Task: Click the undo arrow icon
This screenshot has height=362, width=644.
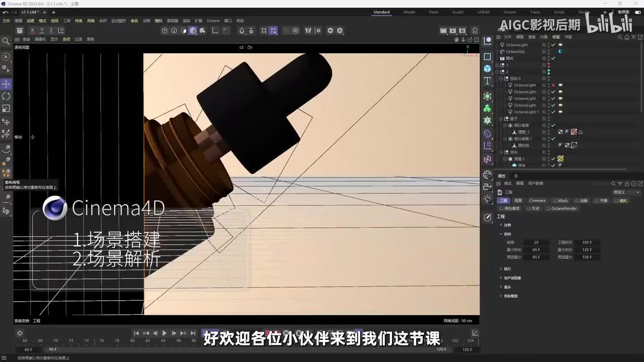Action: pyautogui.click(x=6, y=12)
